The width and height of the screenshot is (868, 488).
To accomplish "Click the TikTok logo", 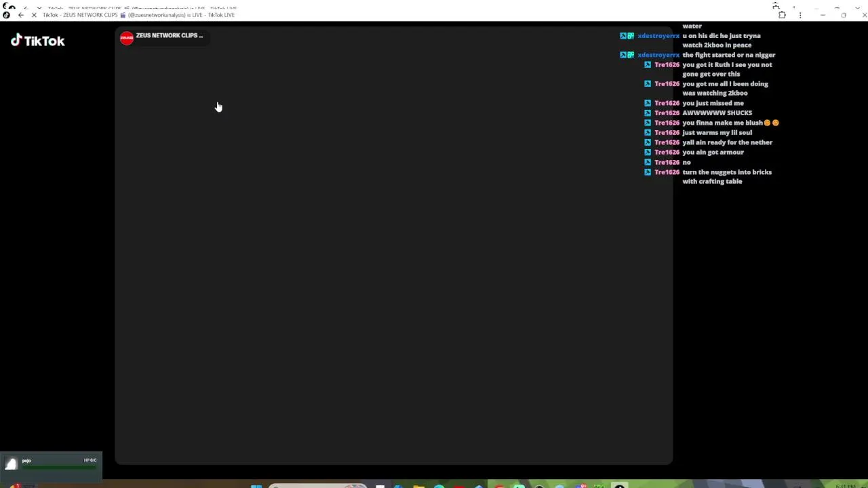I will click(37, 41).
